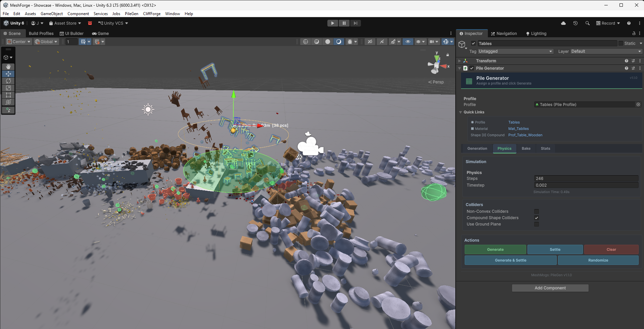
Task: Enable Non-Convex Colliders
Action: [x=536, y=211]
